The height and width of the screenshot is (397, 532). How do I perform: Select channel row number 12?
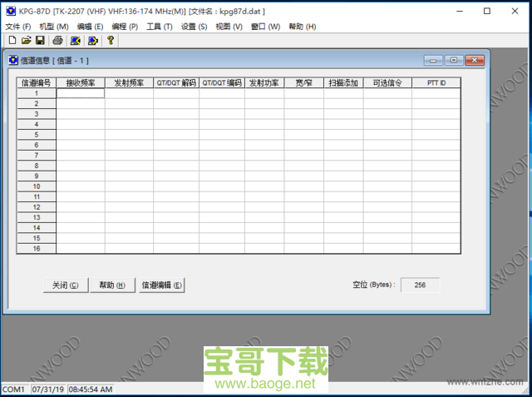pyautogui.click(x=37, y=207)
